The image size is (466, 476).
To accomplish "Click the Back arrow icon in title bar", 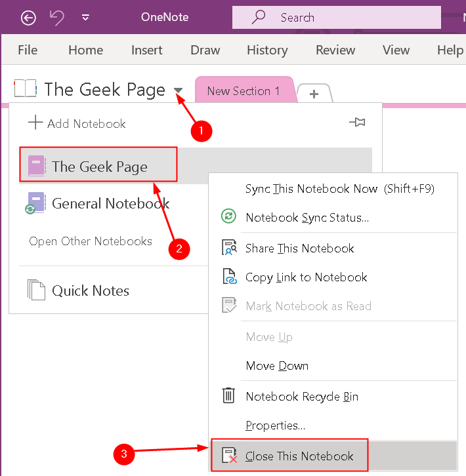I will (x=28, y=18).
